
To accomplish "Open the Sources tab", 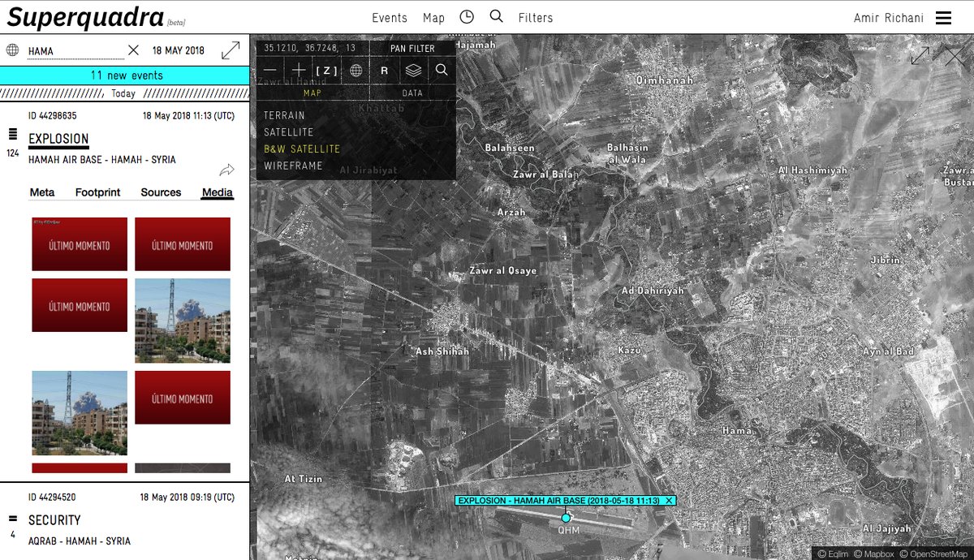I will [161, 192].
